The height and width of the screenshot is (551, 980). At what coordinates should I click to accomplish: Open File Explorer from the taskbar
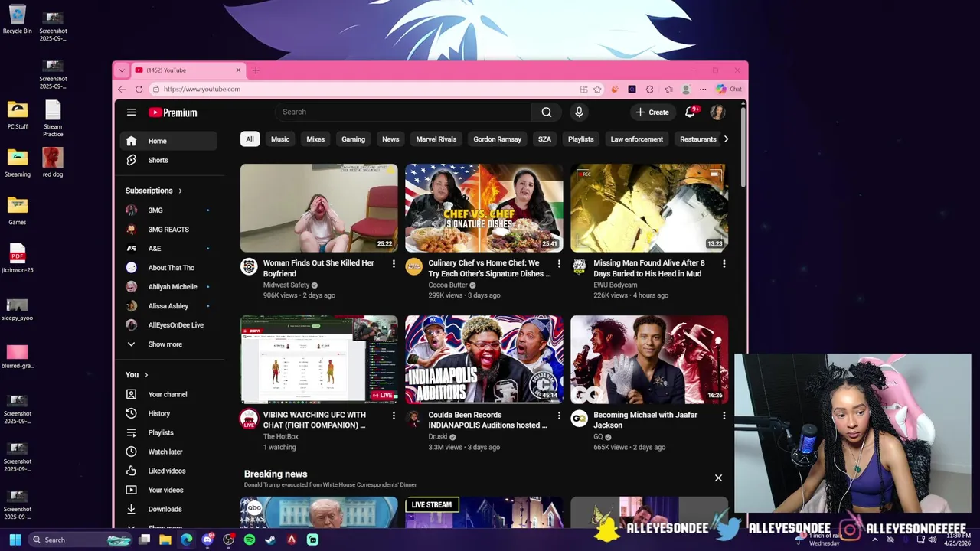(165, 540)
